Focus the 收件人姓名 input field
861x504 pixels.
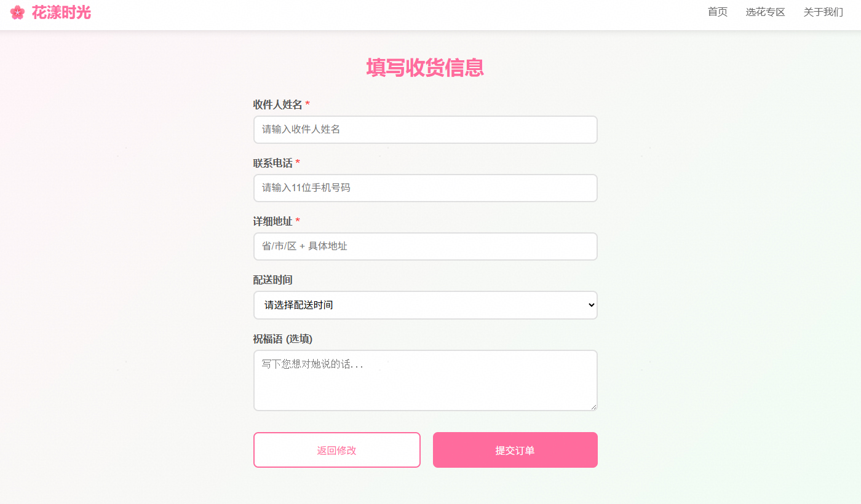(425, 130)
